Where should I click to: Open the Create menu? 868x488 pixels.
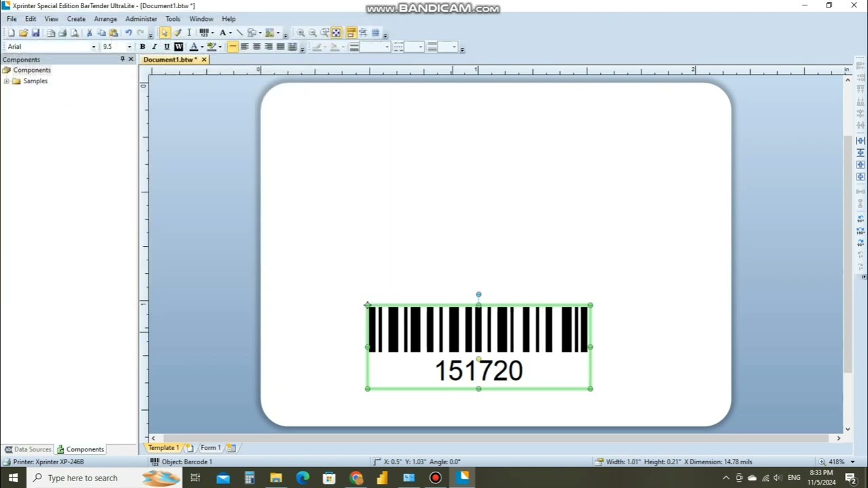click(76, 19)
